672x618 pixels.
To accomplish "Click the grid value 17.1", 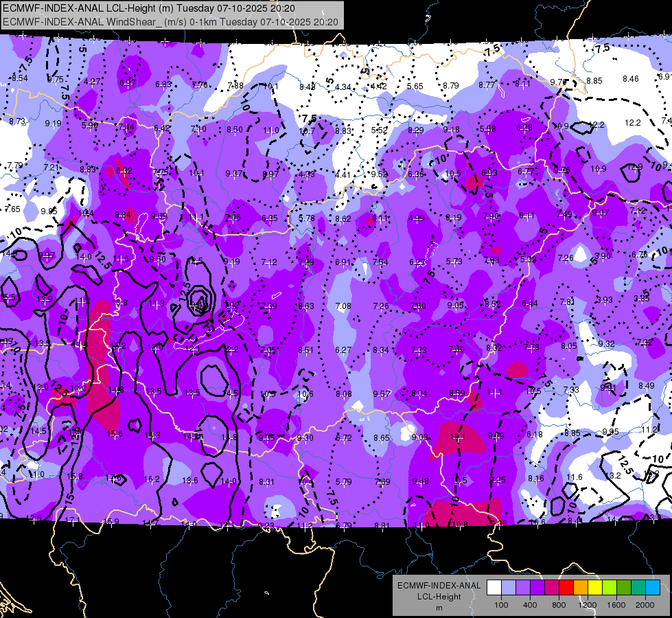I will 72,520.
